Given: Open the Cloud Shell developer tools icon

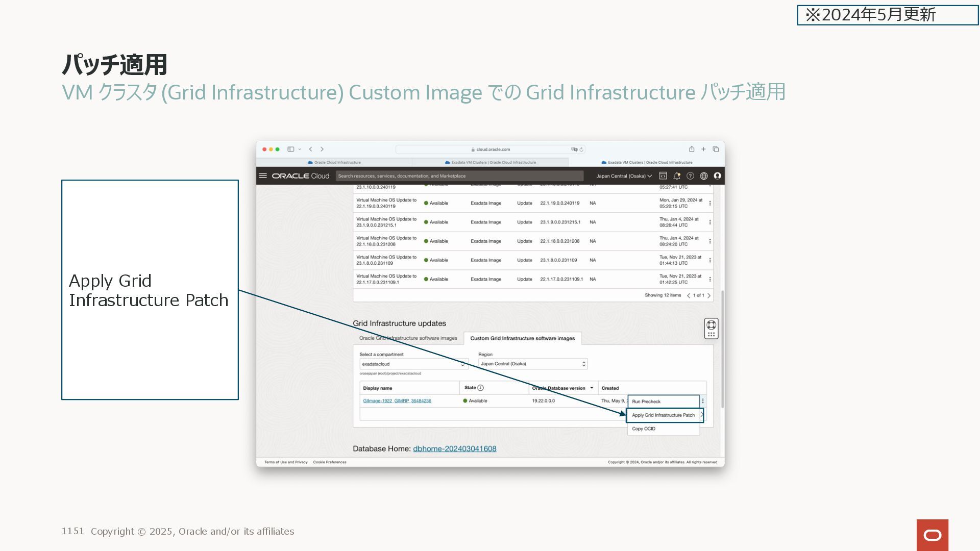Looking at the screenshot, I should point(663,176).
